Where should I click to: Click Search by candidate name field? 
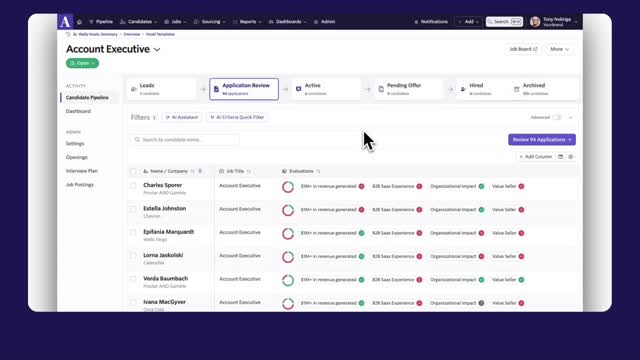(185, 140)
